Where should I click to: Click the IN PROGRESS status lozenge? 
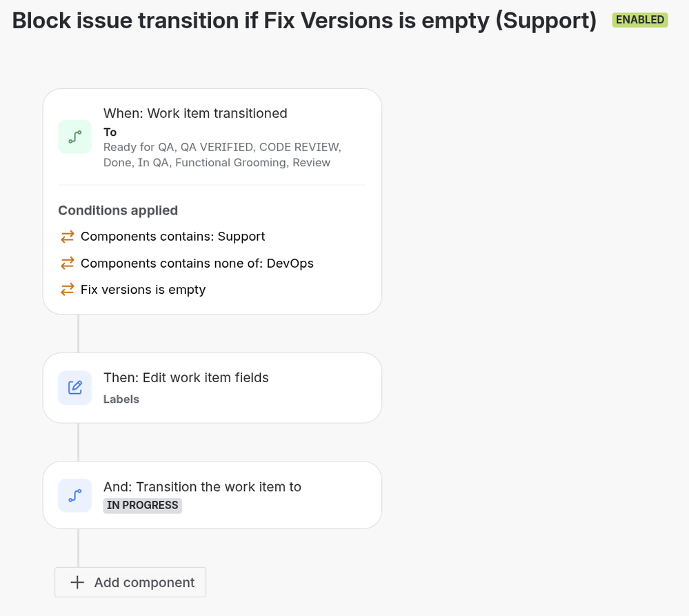pyautogui.click(x=142, y=505)
